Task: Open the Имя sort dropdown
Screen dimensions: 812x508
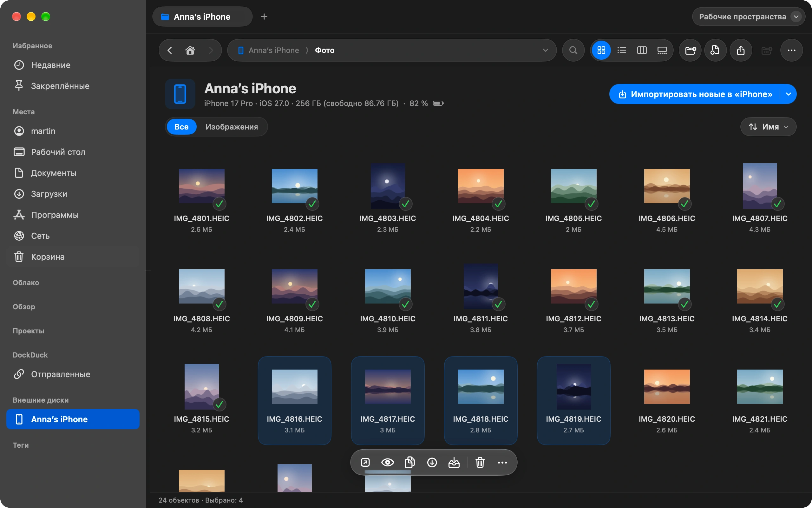Action: (768, 127)
